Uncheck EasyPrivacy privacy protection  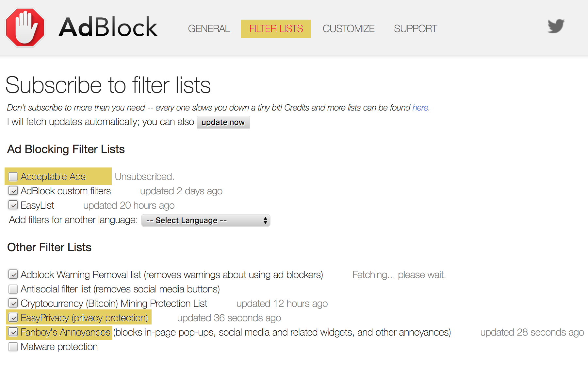click(13, 318)
